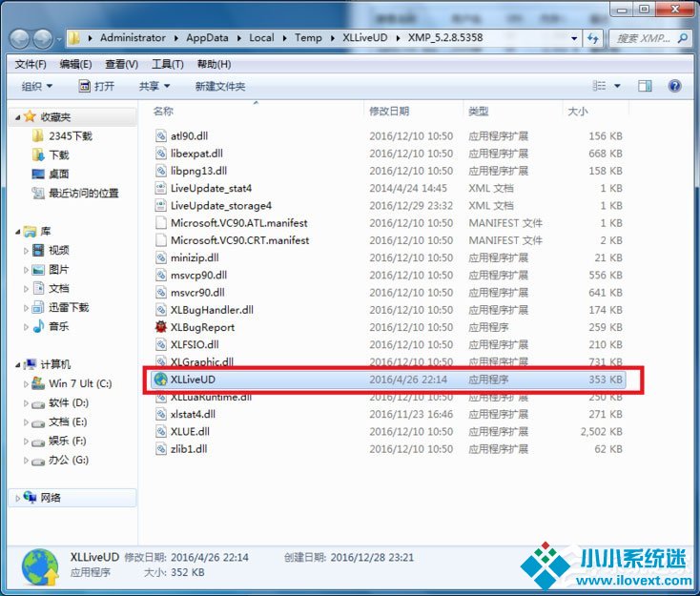Open the 共享 dropdown menu
This screenshot has width=700, height=596.
154,86
